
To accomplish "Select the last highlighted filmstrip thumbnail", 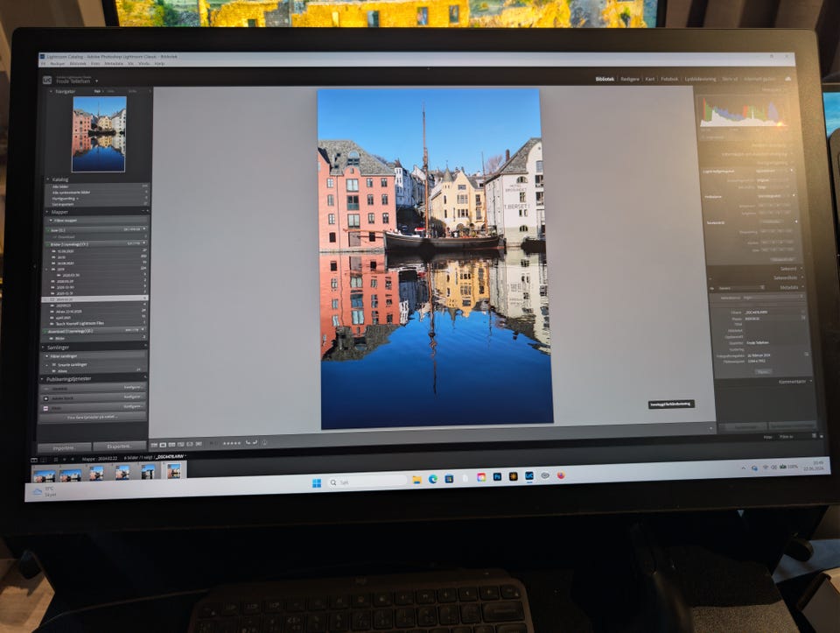I will pyautogui.click(x=173, y=471).
